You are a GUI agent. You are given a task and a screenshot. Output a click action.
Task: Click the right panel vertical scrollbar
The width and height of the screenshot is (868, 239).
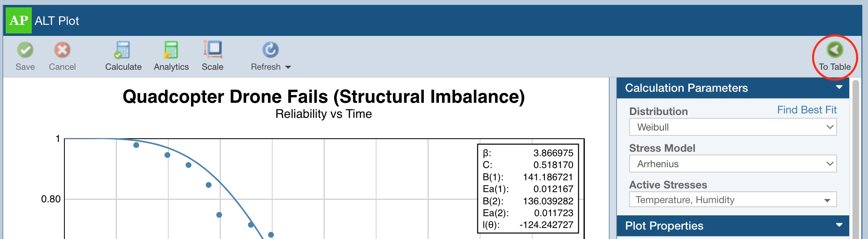pos(855,159)
